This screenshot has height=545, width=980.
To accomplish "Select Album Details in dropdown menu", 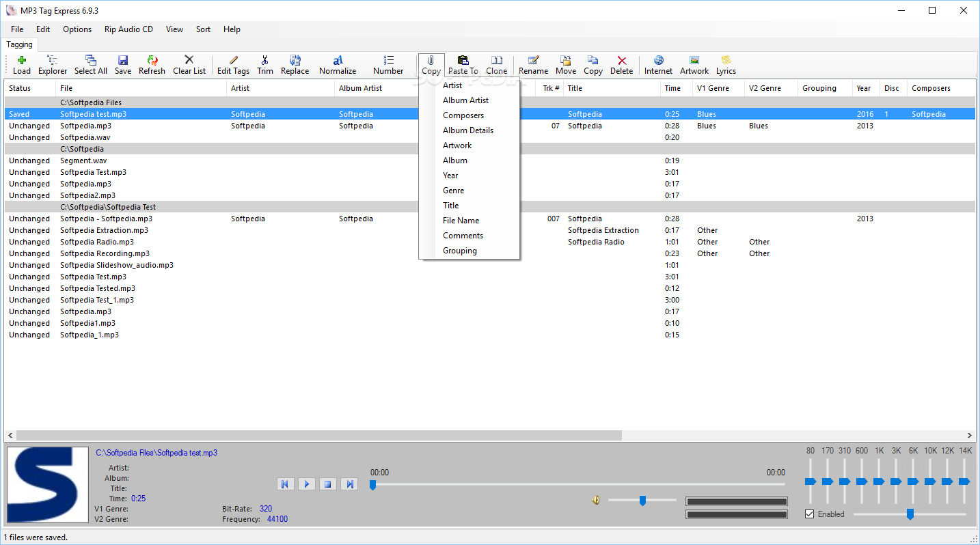I will tap(469, 130).
